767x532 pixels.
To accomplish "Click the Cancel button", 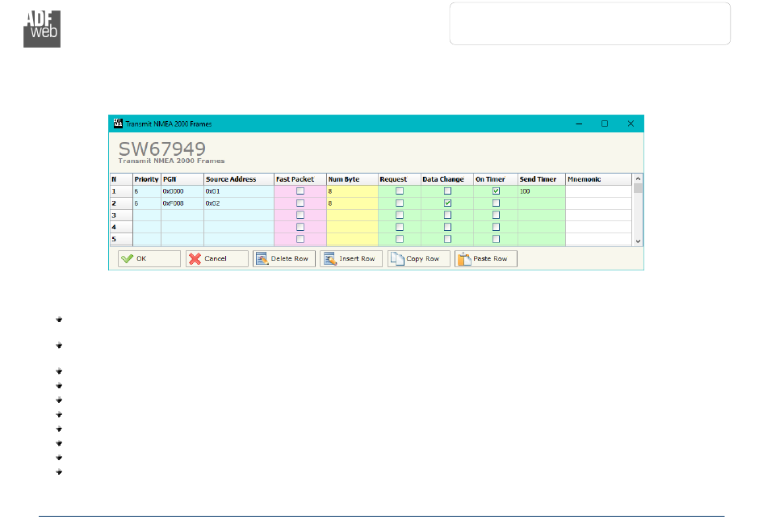I will [x=216, y=258].
